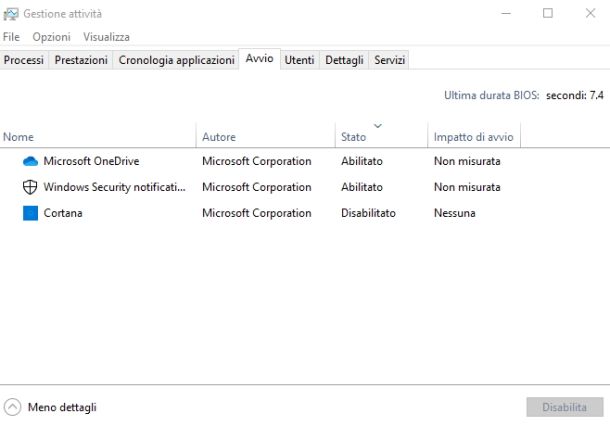Click the Microsoft OneDrive cloud icon

pyautogui.click(x=30, y=161)
